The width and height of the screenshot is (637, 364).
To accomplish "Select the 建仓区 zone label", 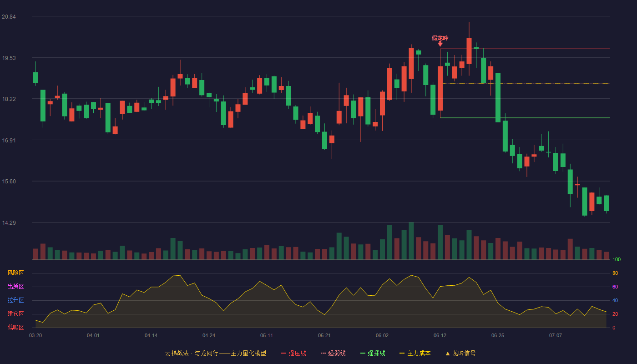I will (x=15, y=314).
